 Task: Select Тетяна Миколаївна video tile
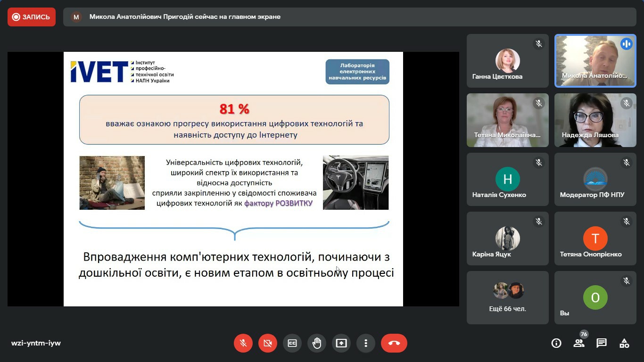coord(508,120)
